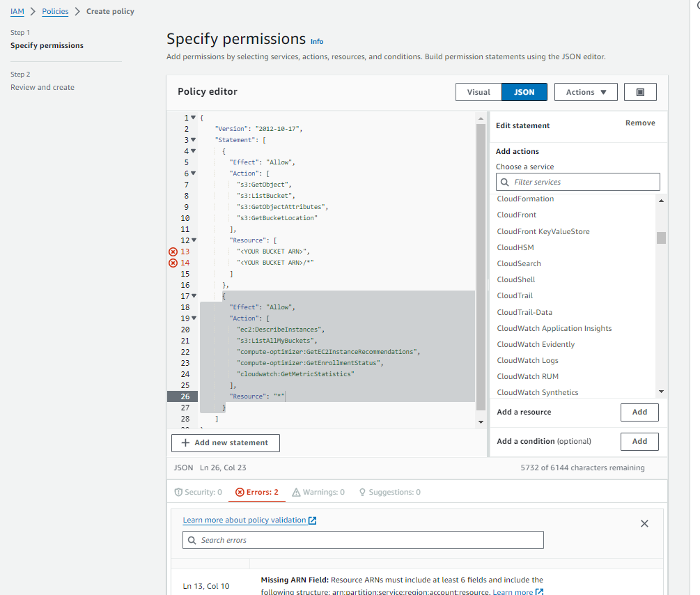Collapse the Action array fold on line 6

click(193, 173)
